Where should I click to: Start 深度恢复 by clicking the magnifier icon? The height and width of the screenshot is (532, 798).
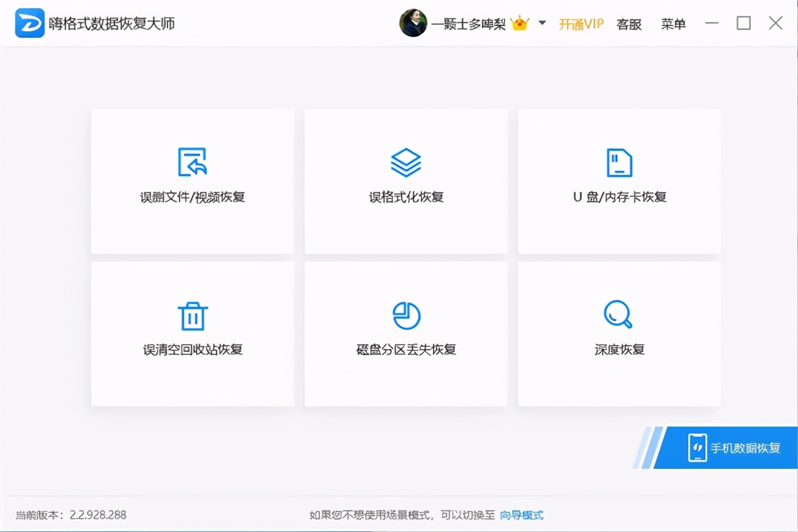click(619, 313)
